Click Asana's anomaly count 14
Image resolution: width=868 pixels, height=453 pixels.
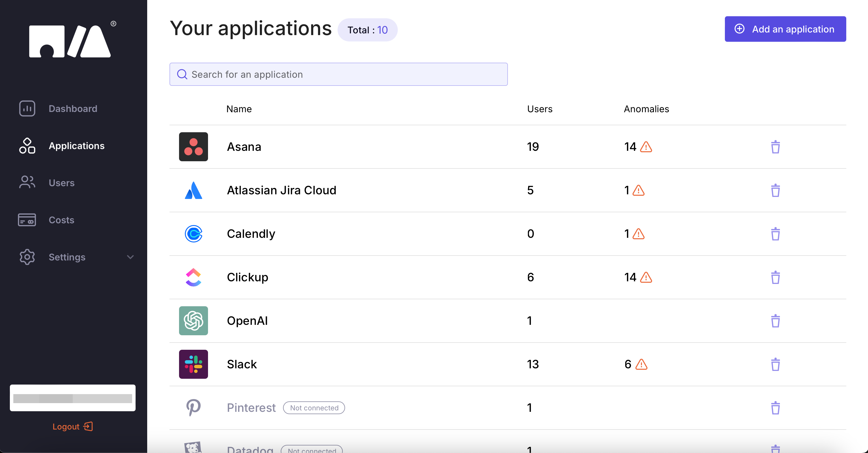(630, 147)
